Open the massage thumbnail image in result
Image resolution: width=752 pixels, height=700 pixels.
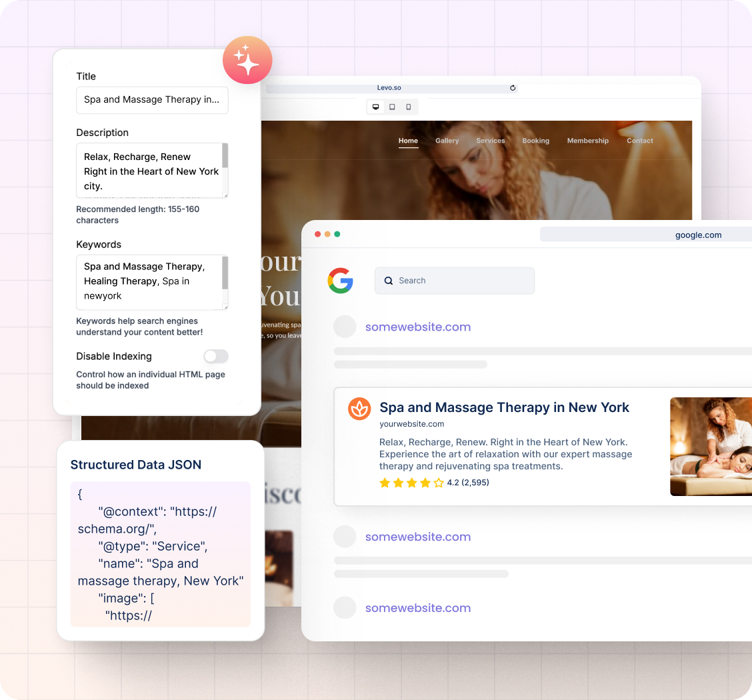(711, 447)
